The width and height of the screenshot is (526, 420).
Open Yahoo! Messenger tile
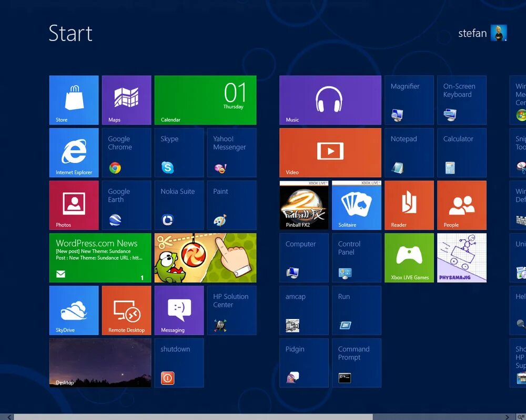[232, 152]
